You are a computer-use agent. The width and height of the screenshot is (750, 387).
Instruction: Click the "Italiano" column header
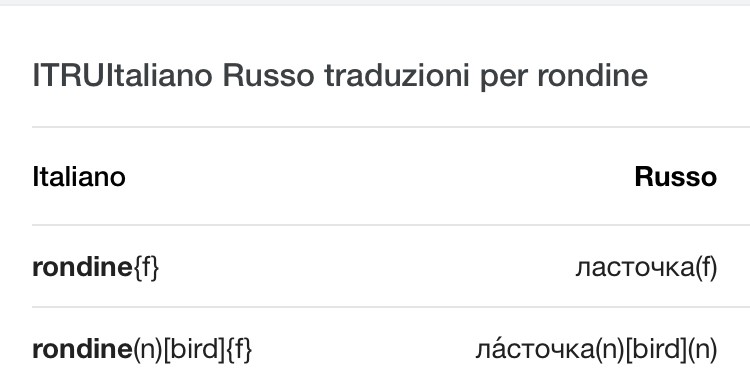[79, 177]
